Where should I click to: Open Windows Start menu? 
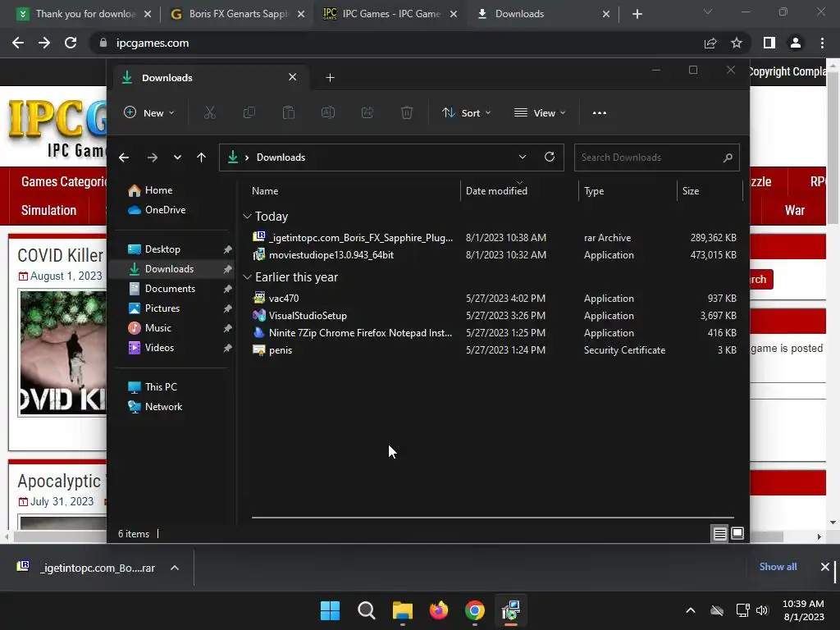point(330,610)
